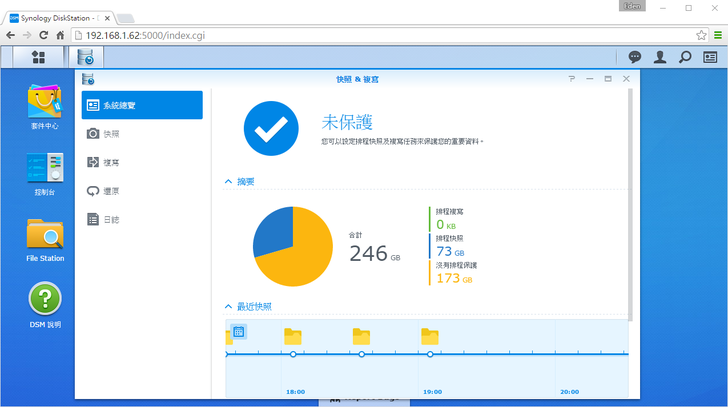
Task: Open the widgets panel icon
Action: 710,57
